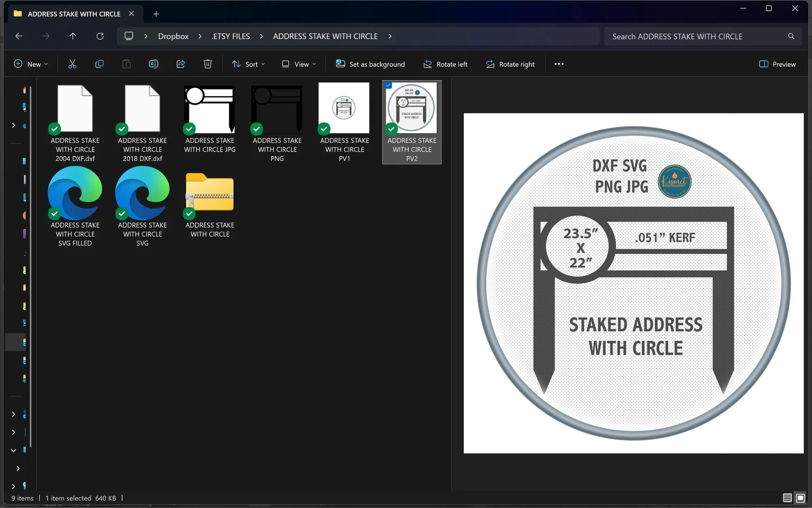Screen dimensions: 812x508
Task: Click the Delete trash icon
Action: [x=208, y=64]
